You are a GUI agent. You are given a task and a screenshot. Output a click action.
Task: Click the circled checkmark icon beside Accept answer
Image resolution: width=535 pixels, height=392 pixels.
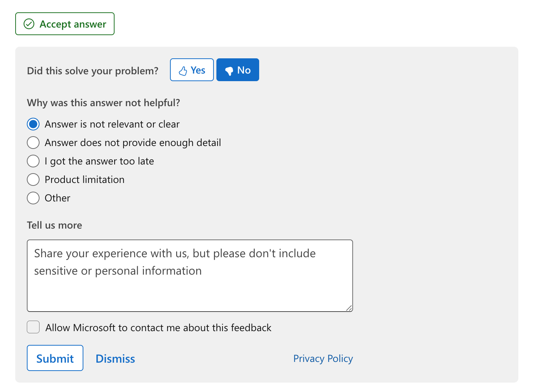tap(29, 24)
